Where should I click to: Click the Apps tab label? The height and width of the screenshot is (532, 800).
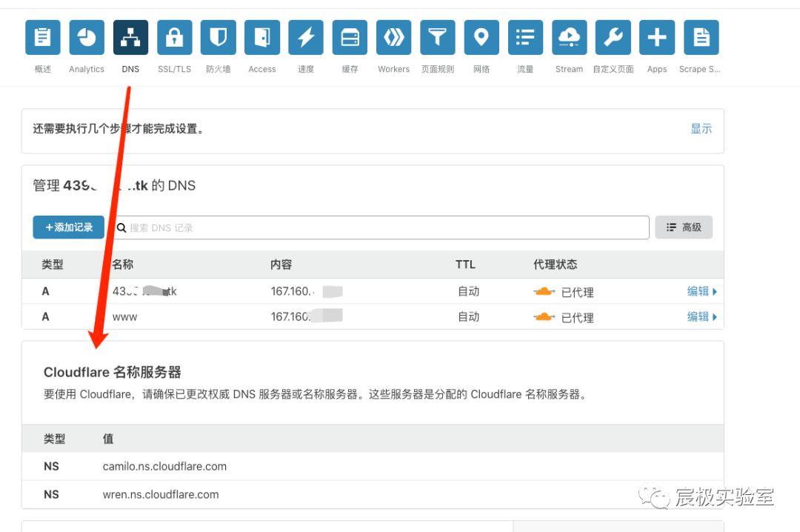[x=657, y=69]
